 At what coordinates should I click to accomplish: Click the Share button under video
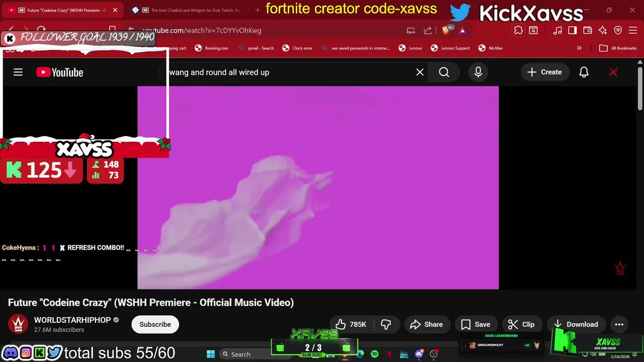pos(427,324)
